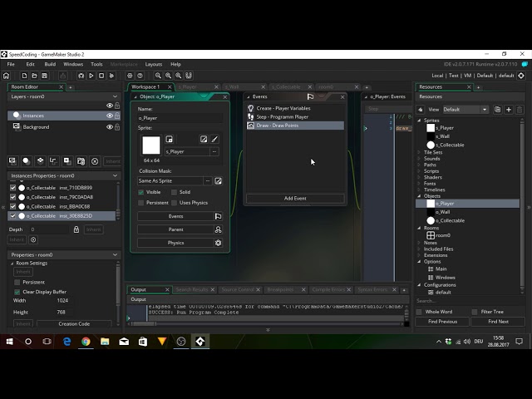The image size is (532, 399).
Task: Save the project with the disk icon
Action: 44,76
